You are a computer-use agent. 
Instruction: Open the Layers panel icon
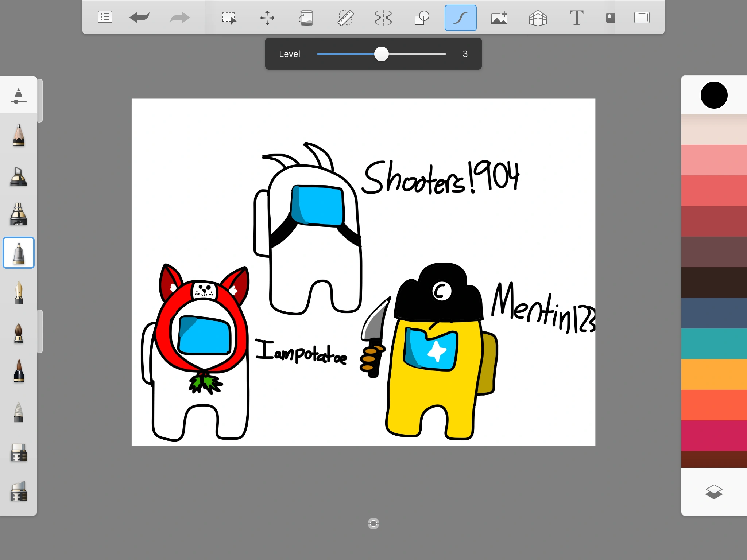click(x=714, y=491)
